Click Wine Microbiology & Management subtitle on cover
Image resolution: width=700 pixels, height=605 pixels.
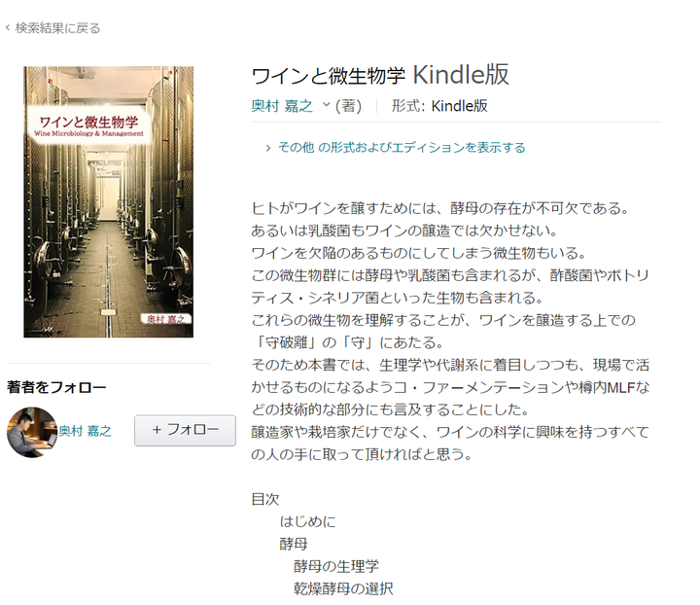click(88, 133)
